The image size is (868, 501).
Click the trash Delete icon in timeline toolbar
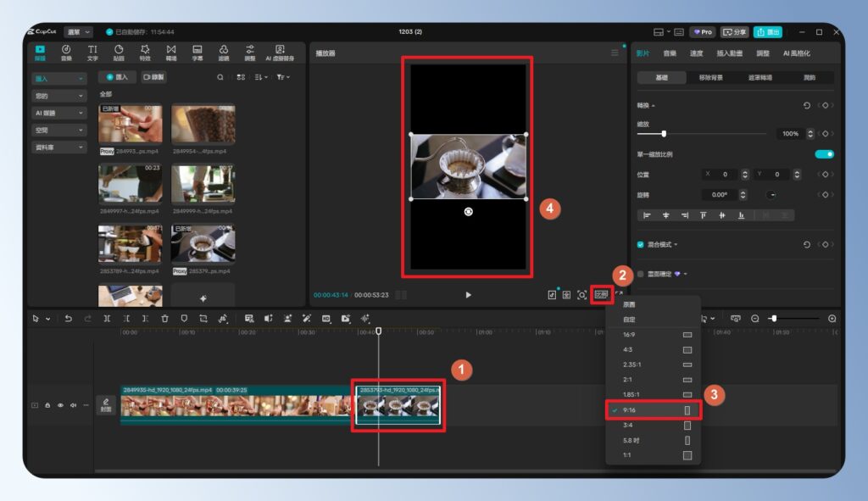pos(165,319)
